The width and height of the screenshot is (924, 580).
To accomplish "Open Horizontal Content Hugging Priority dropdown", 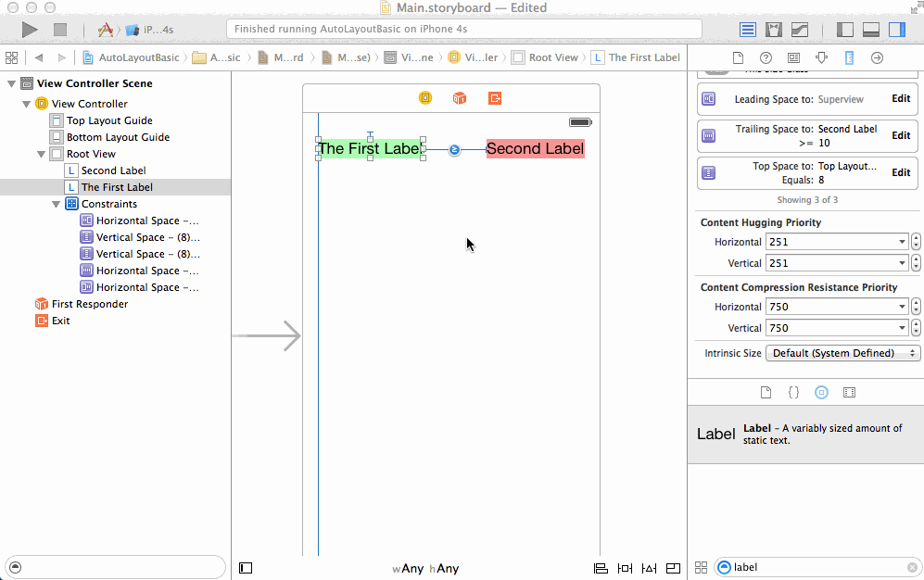I will point(836,242).
